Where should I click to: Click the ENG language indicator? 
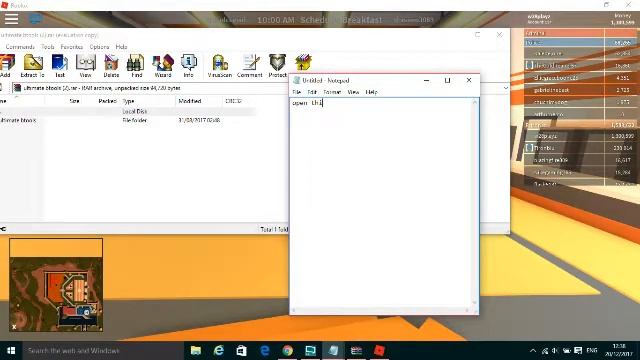592,351
